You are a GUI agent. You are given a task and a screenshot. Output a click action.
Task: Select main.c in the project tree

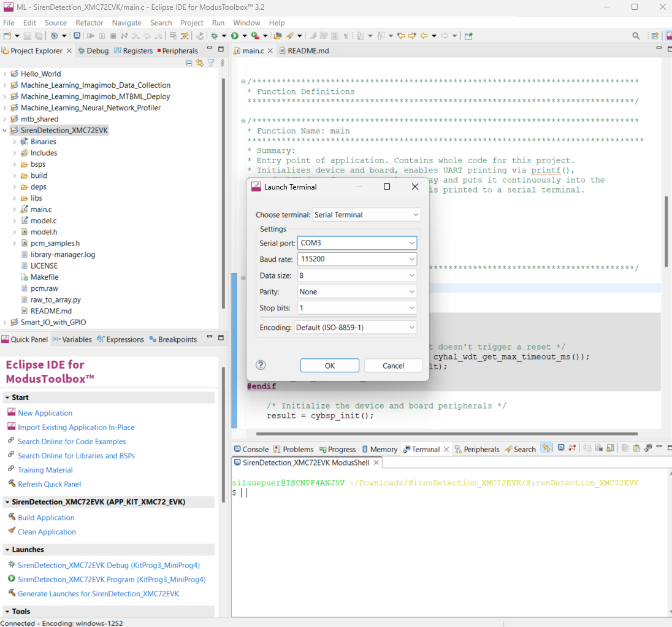[x=41, y=209]
